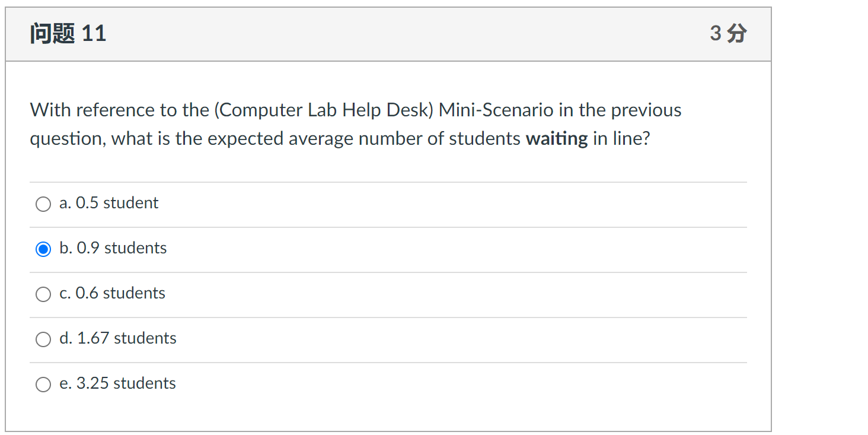Click the question text paragraph
868x435 pixels.
click(355, 123)
